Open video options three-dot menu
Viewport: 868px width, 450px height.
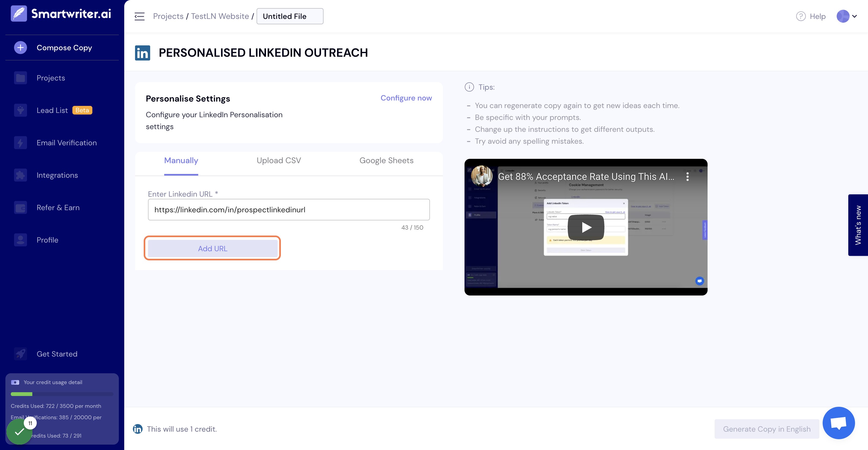pos(687,176)
